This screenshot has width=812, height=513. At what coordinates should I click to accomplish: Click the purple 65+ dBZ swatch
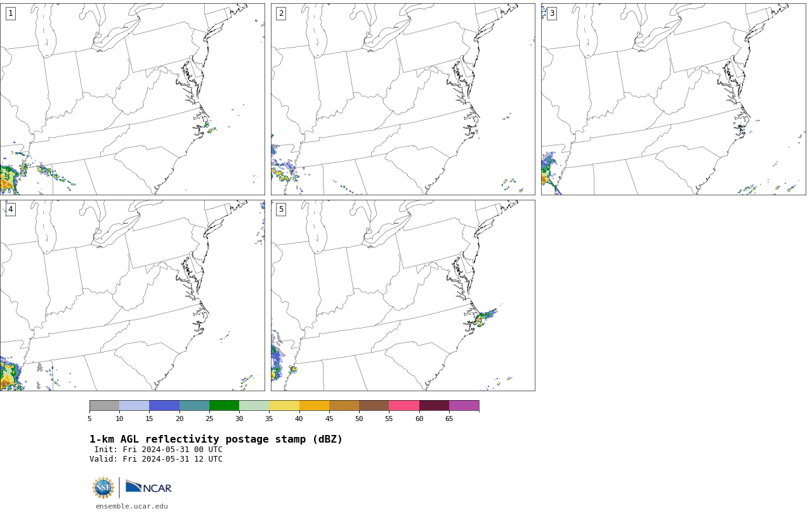click(x=464, y=406)
